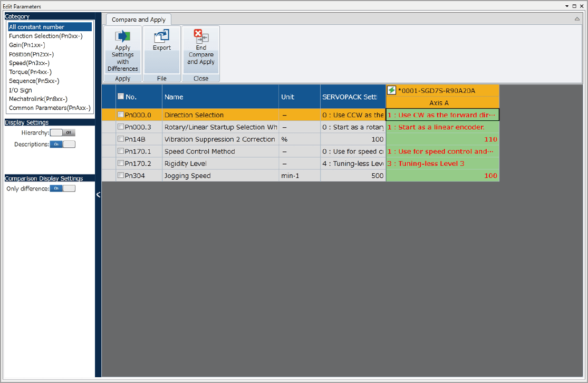588x383 pixels.
Task: Enable checkbox for Pn304 Jogging Speed
Action: (121, 176)
